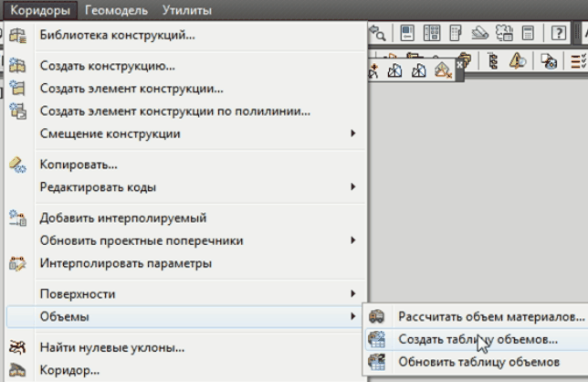Click the icon beside Библиотека конструкций

(x=18, y=36)
